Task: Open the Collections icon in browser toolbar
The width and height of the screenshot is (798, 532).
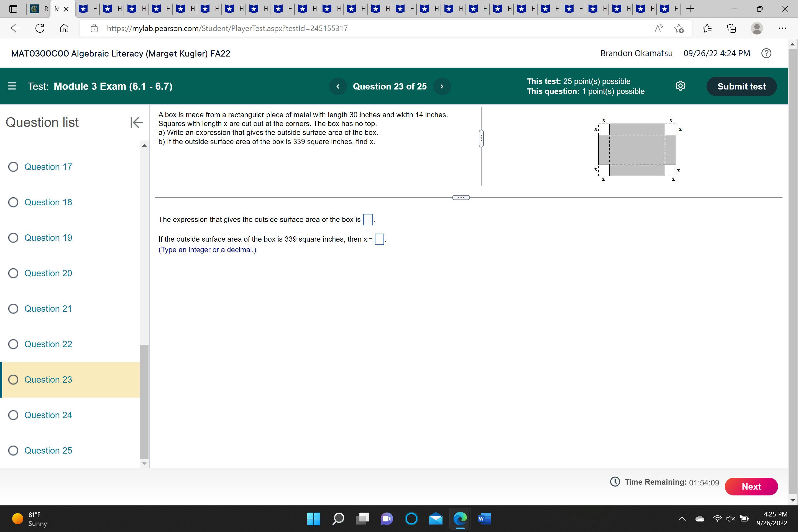Action: [x=731, y=28]
